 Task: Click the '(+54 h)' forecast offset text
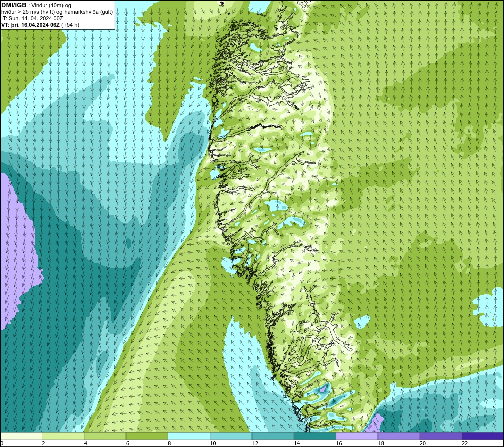pyautogui.click(x=70, y=25)
